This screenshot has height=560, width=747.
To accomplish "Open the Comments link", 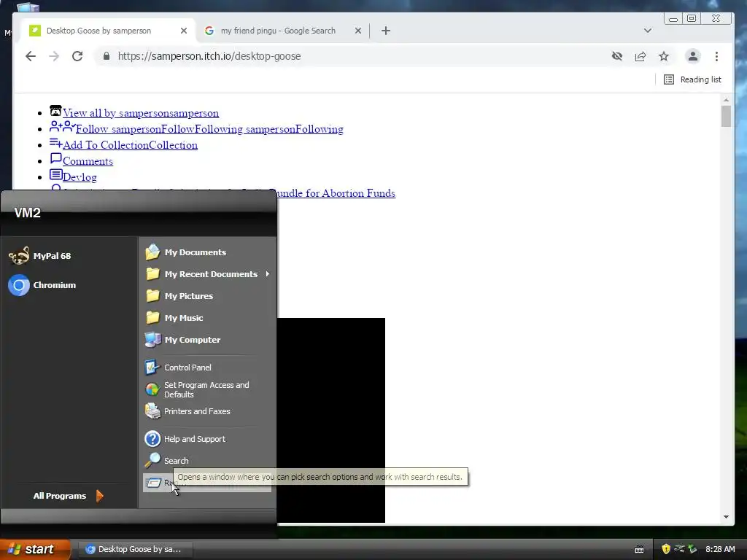I will pos(88,161).
